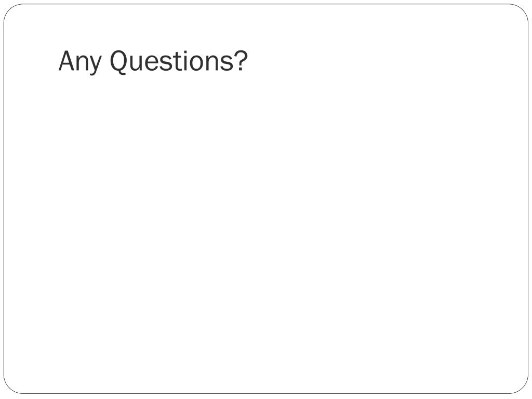
Task: Click the word "Questions?" in title
Action: [x=179, y=61]
